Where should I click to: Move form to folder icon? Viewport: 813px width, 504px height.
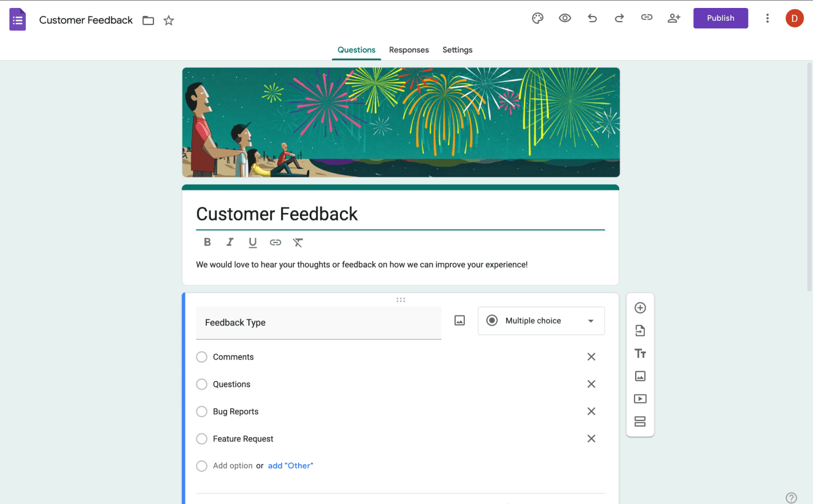(148, 21)
